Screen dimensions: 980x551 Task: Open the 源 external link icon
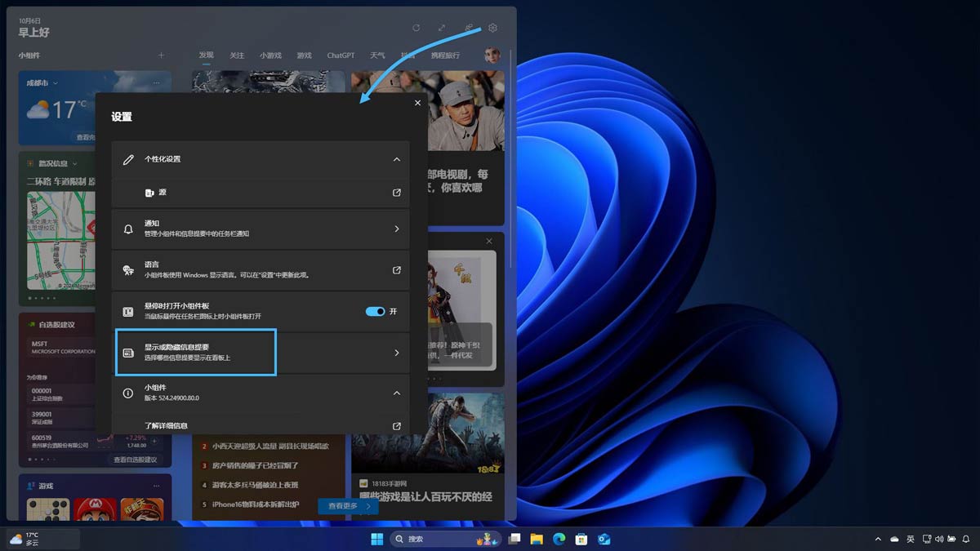tap(396, 193)
